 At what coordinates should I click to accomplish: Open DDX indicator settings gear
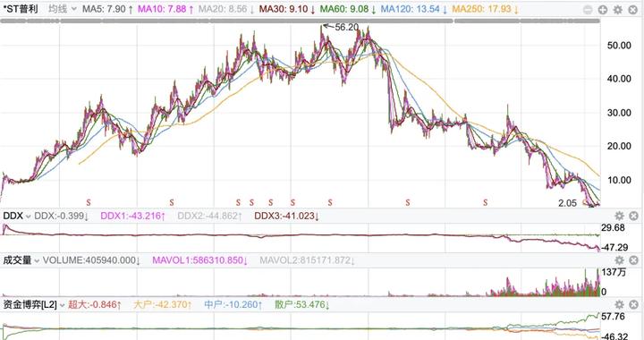(619, 216)
